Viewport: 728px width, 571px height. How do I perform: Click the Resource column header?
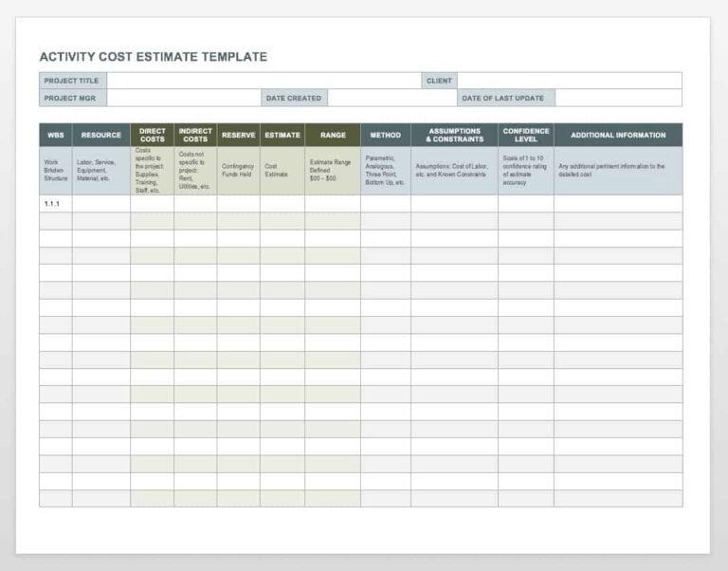tap(101, 135)
